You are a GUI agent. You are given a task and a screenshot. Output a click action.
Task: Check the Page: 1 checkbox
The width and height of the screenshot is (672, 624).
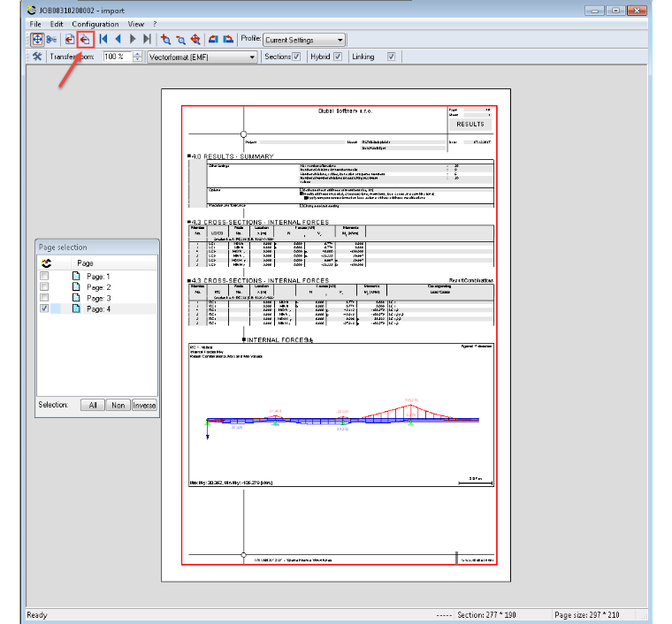coord(44,276)
